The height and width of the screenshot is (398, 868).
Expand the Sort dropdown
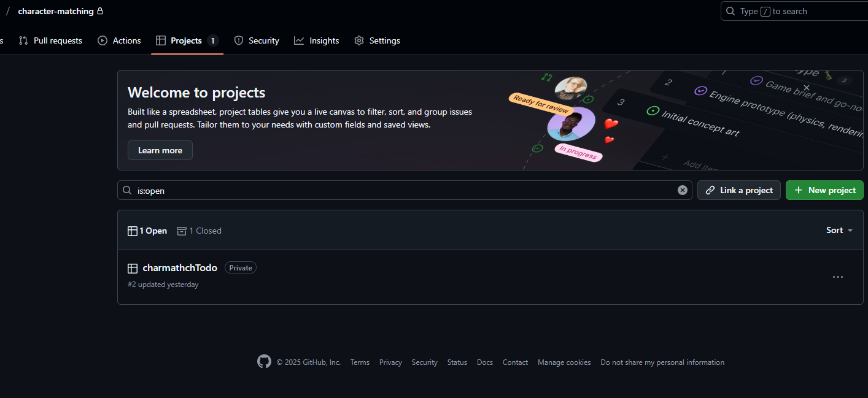(839, 230)
